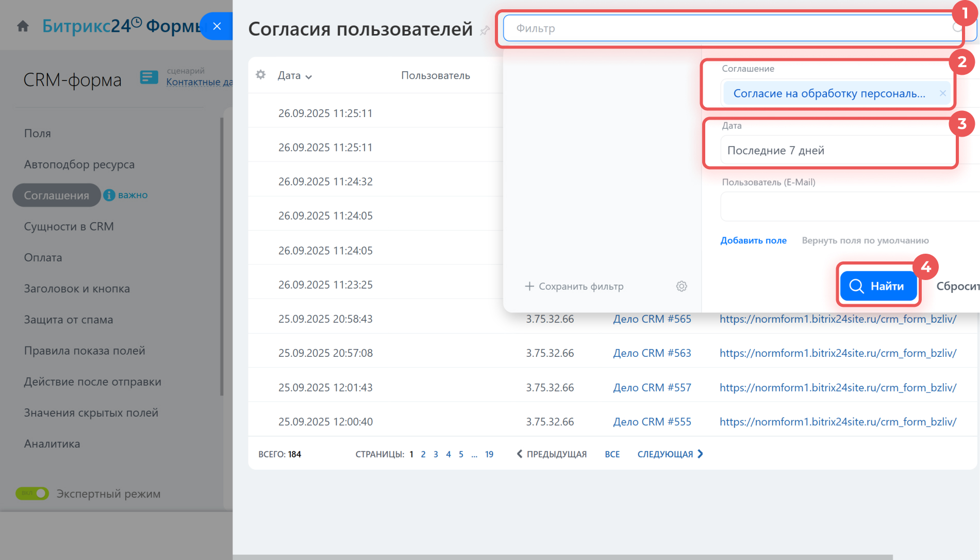Click the CRM form scenario icon

click(x=149, y=77)
